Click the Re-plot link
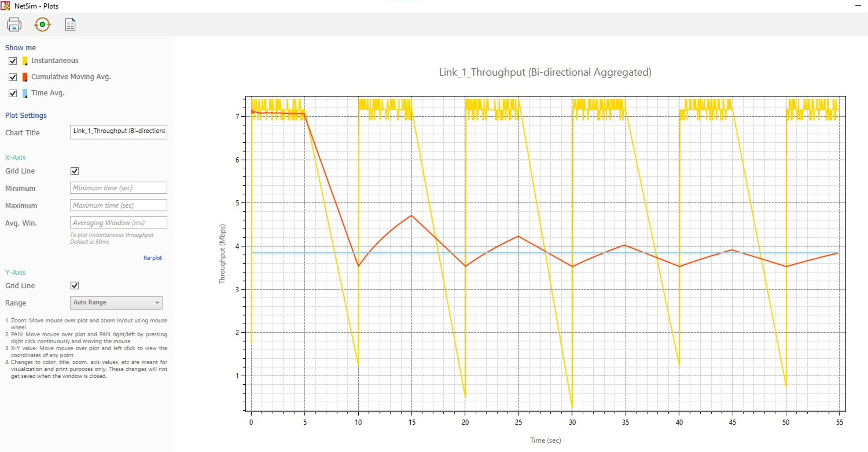The width and height of the screenshot is (868, 452). tap(152, 258)
